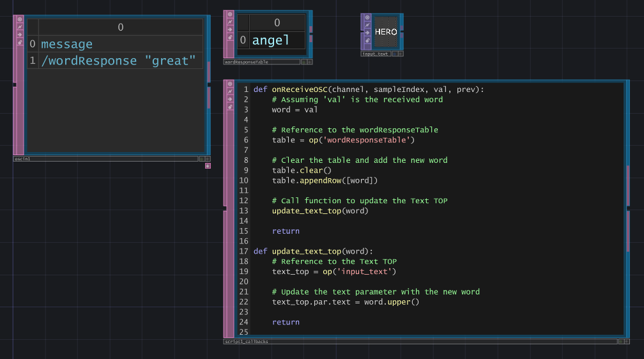
Task: Select the oscin1 node name label
Action: (x=23, y=158)
